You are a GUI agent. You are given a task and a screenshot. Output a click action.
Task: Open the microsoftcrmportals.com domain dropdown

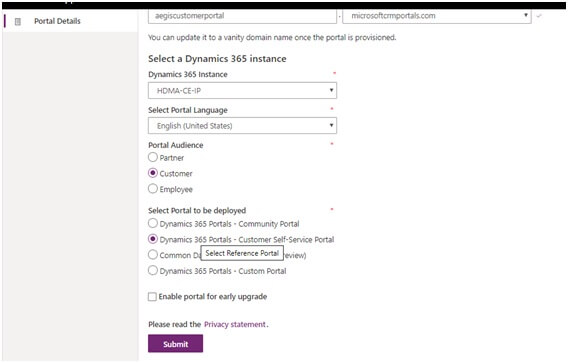click(437, 16)
